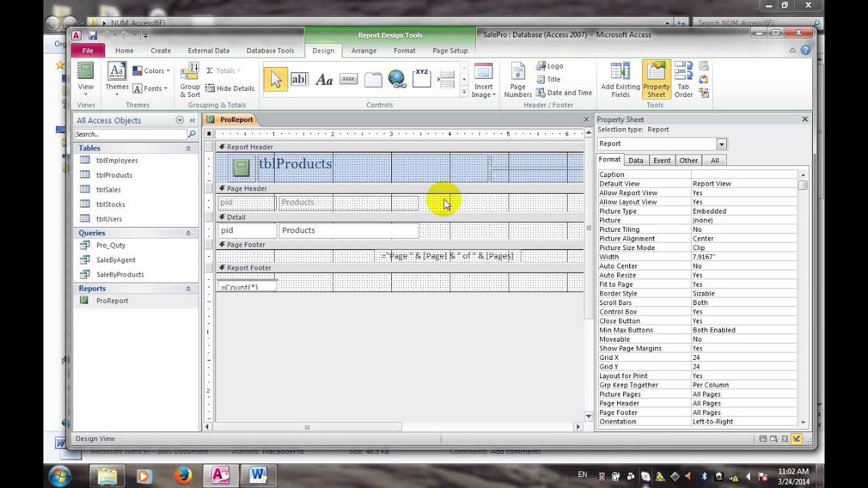Switch to the Page Setup ribbon tab
The width and height of the screenshot is (868, 488).
(x=450, y=50)
